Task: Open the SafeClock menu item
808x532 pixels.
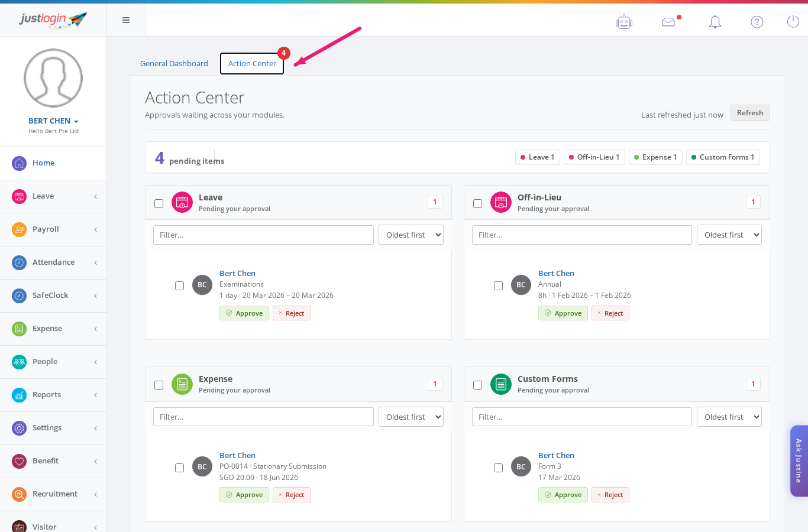Action: click(x=53, y=296)
